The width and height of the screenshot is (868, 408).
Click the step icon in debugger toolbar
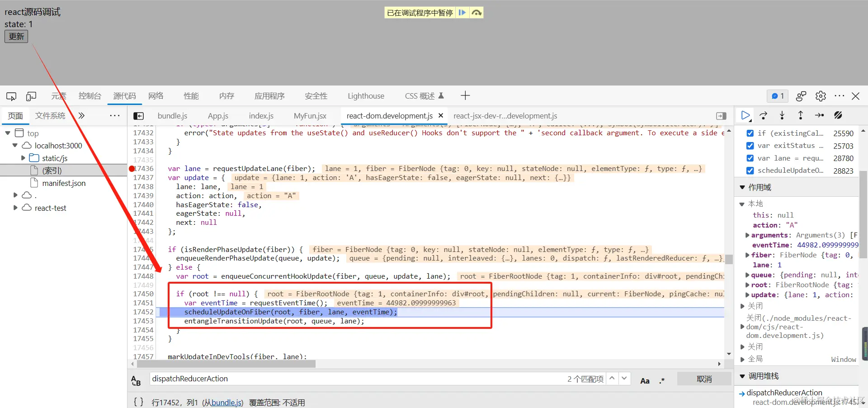[819, 115]
